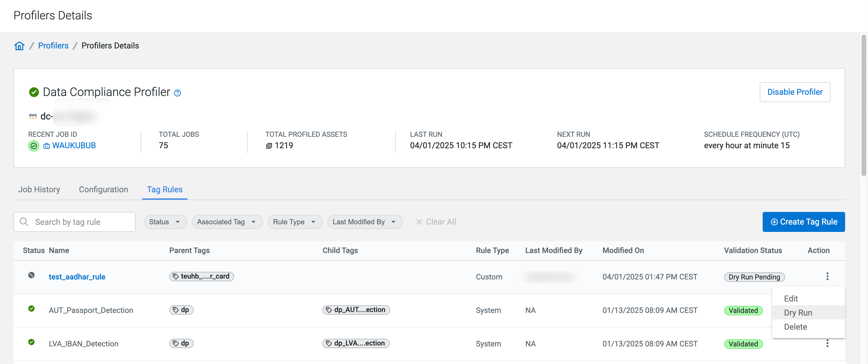Open the Rule Type filter dropdown
Screen dimensions: 868x364
(x=295, y=222)
